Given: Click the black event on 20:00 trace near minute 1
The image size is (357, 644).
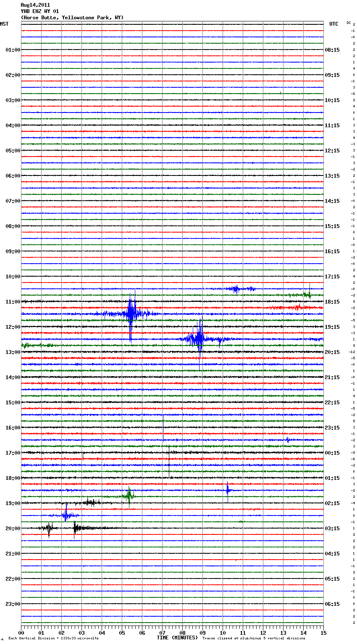Looking at the screenshot, I should 48,529.
